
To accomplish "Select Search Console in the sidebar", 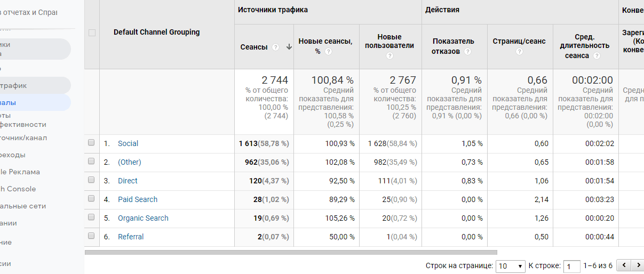I will pos(19,189).
